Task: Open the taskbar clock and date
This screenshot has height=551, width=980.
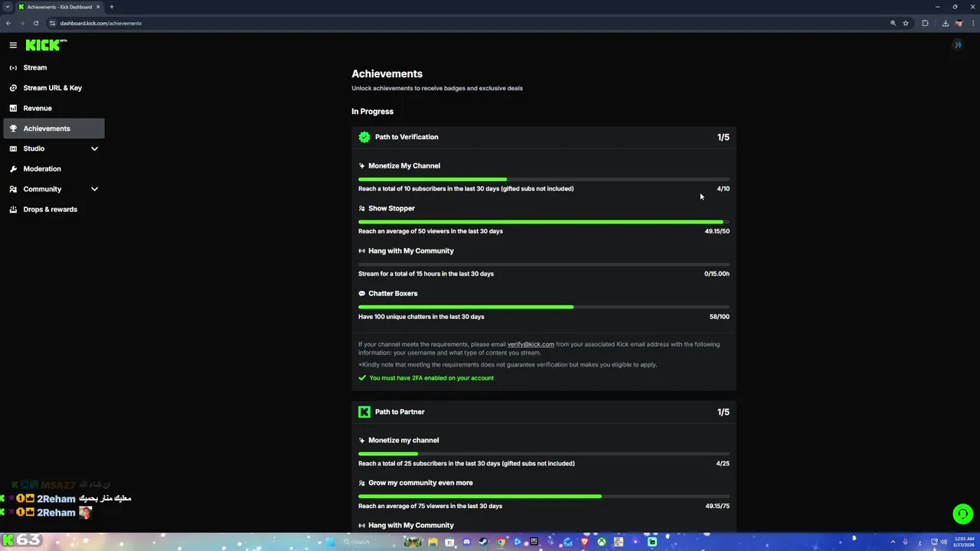Action: click(964, 542)
